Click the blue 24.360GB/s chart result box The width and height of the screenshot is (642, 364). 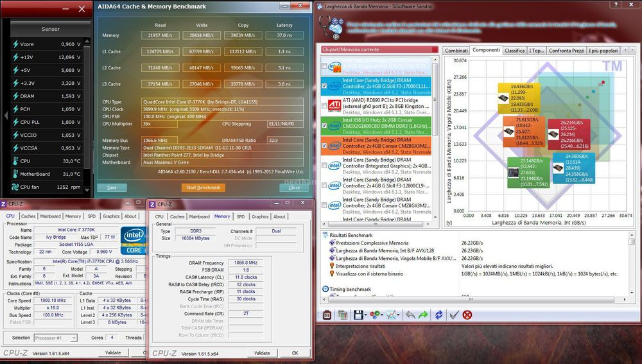coord(573,168)
